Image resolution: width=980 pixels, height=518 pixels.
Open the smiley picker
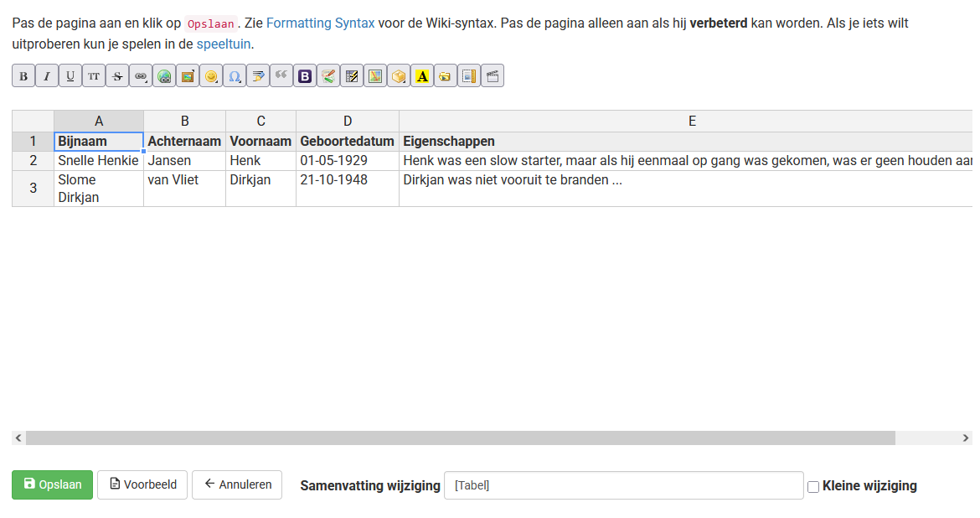click(211, 76)
